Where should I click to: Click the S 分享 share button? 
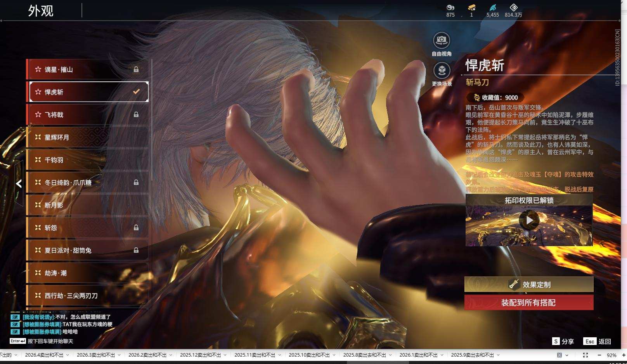tap(563, 341)
